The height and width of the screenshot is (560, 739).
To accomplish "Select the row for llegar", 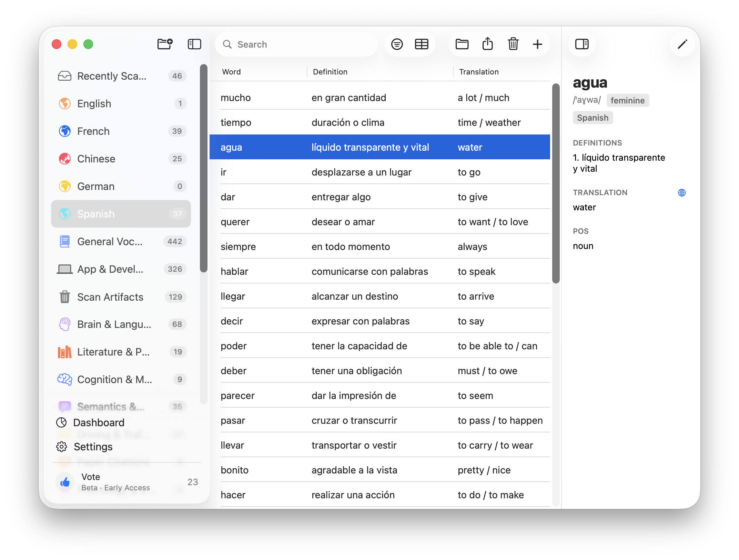I will tap(380, 296).
